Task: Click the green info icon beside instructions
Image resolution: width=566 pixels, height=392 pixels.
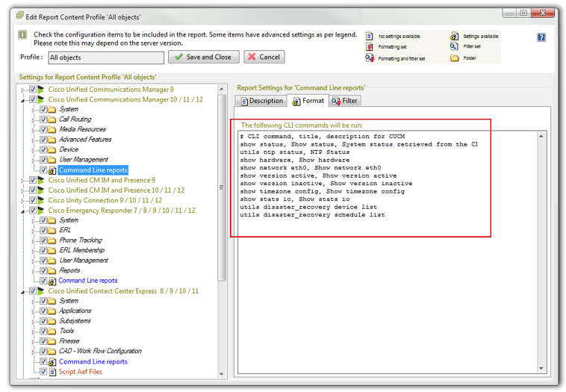Action: click(x=22, y=34)
